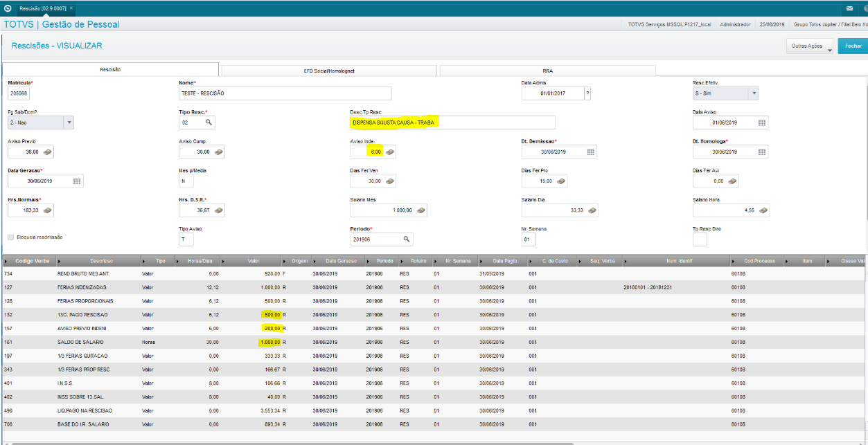
Task: Click the calculator icon beside Dias Fer.Pro
Action: coord(560,181)
